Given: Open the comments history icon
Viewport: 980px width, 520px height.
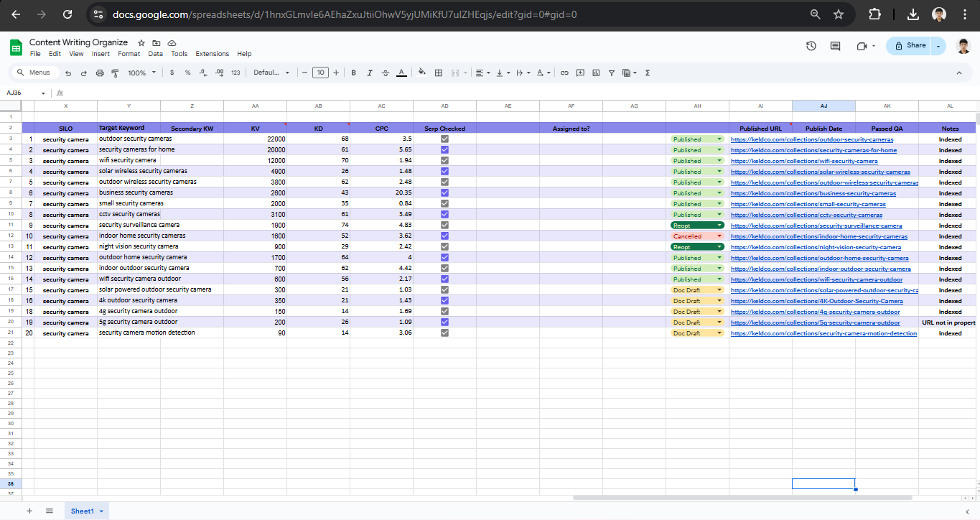Looking at the screenshot, I should 835,46.
